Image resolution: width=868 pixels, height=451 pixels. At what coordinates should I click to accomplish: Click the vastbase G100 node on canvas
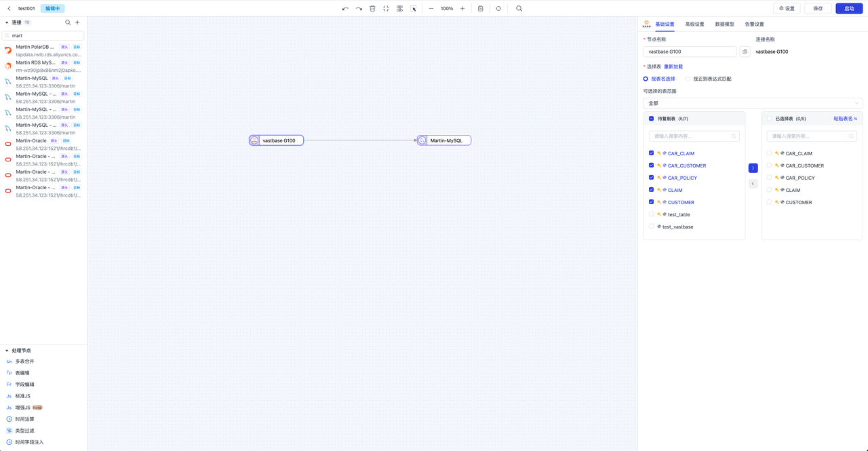click(x=277, y=140)
